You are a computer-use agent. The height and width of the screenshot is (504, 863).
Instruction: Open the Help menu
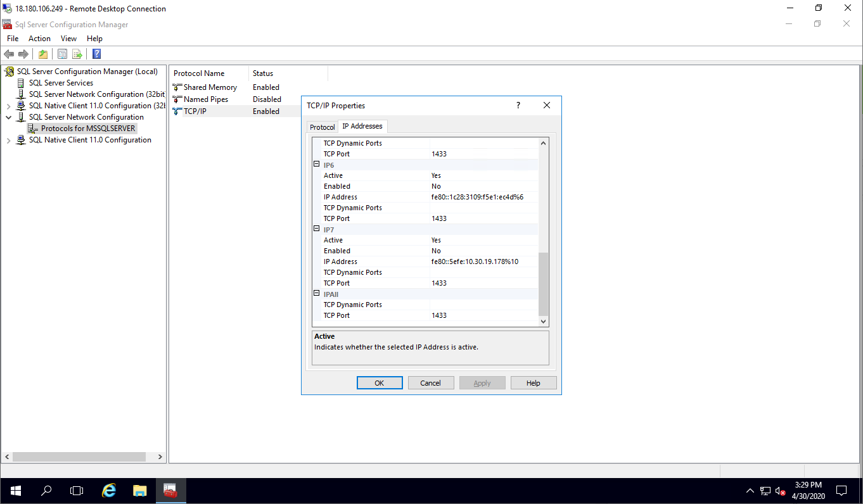[x=94, y=39]
